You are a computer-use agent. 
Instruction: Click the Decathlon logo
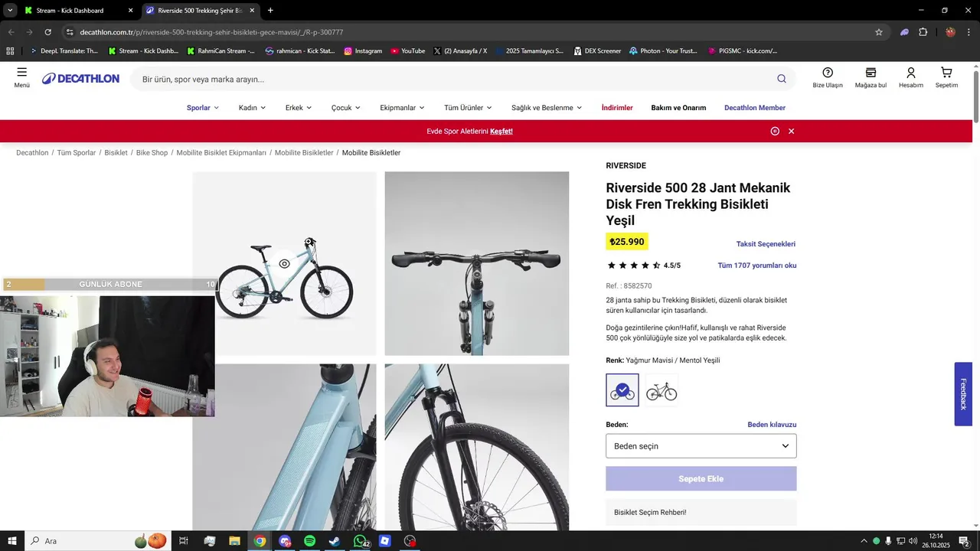(x=80, y=79)
